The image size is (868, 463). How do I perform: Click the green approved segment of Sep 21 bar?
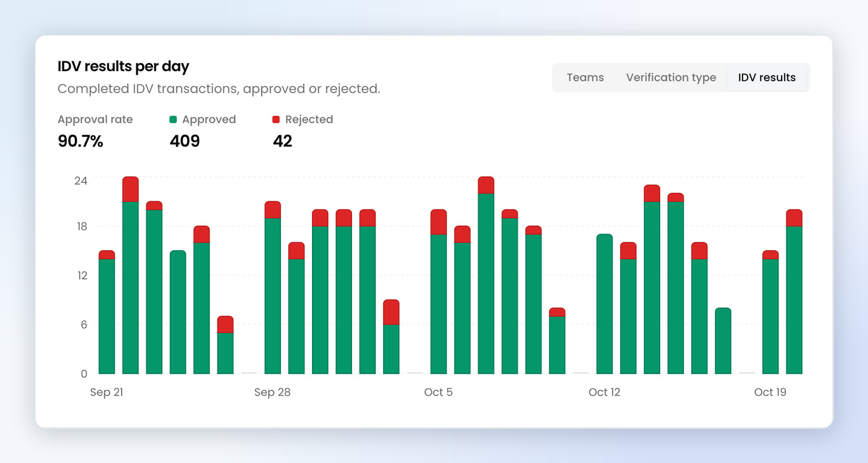coord(107,316)
